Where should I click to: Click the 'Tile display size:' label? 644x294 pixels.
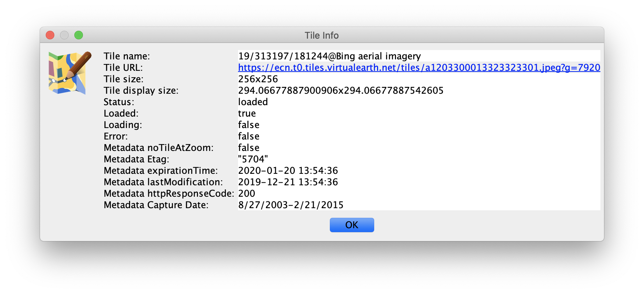coord(141,90)
